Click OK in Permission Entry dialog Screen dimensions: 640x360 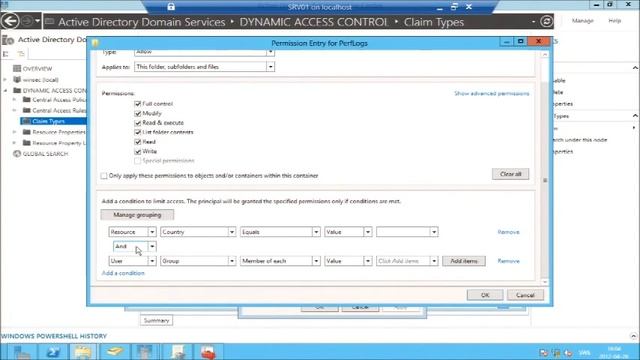485,295
